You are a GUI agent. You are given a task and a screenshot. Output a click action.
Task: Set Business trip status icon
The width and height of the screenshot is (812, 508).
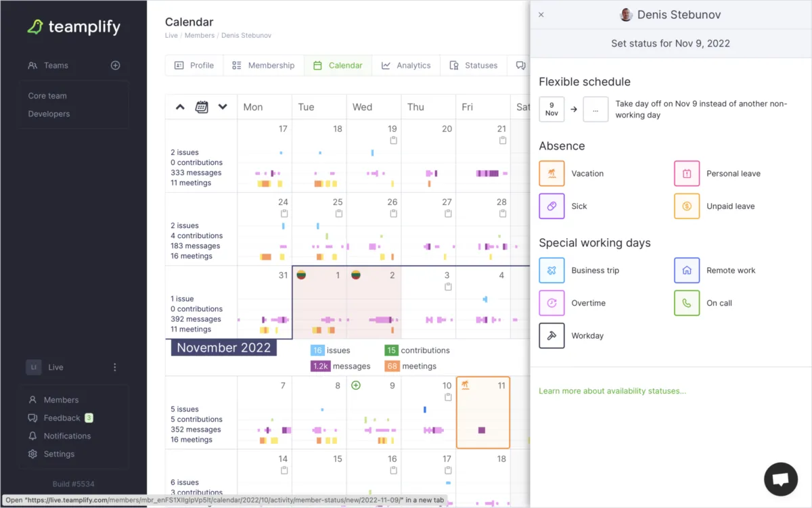tap(551, 270)
